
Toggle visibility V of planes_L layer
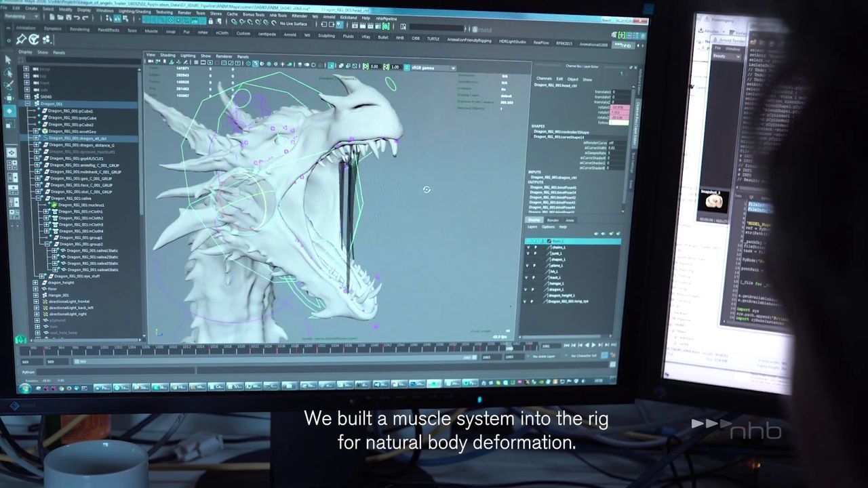(527, 266)
